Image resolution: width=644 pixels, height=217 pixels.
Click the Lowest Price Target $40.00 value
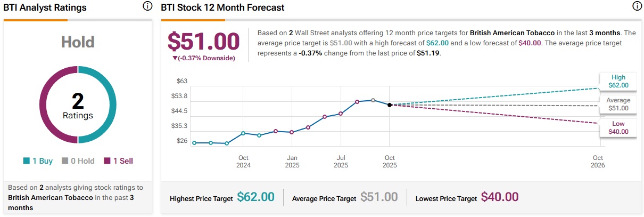tap(499, 197)
